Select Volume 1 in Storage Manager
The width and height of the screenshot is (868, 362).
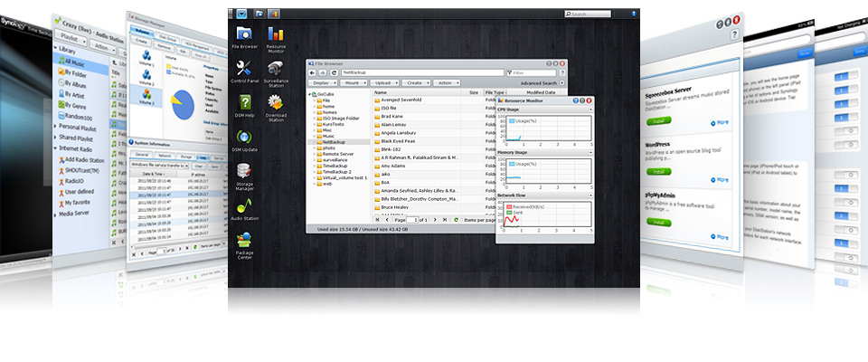click(x=146, y=58)
